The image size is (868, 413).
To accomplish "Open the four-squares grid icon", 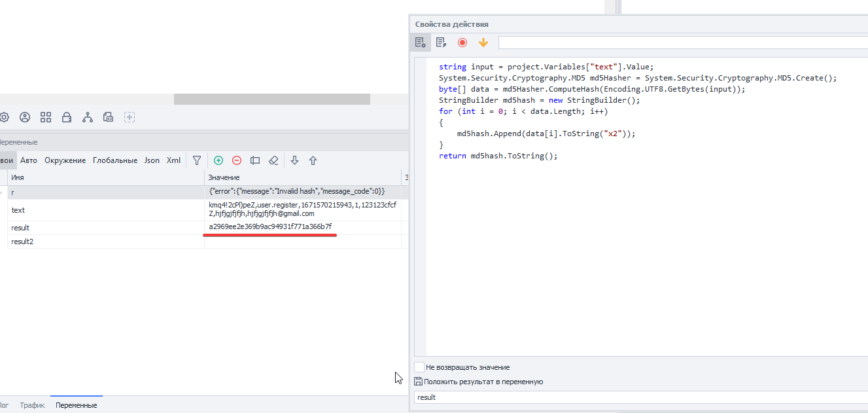I will (46, 118).
